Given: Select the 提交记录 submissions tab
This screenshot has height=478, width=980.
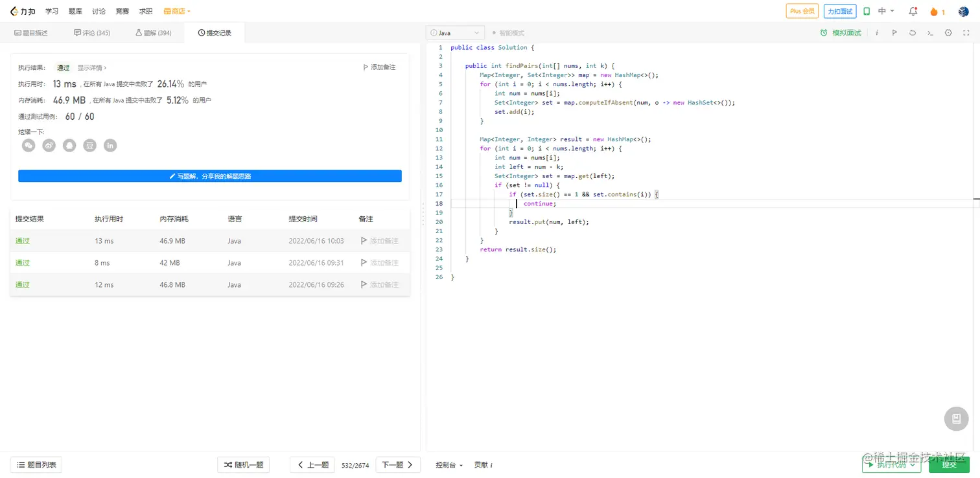Looking at the screenshot, I should pyautogui.click(x=215, y=33).
